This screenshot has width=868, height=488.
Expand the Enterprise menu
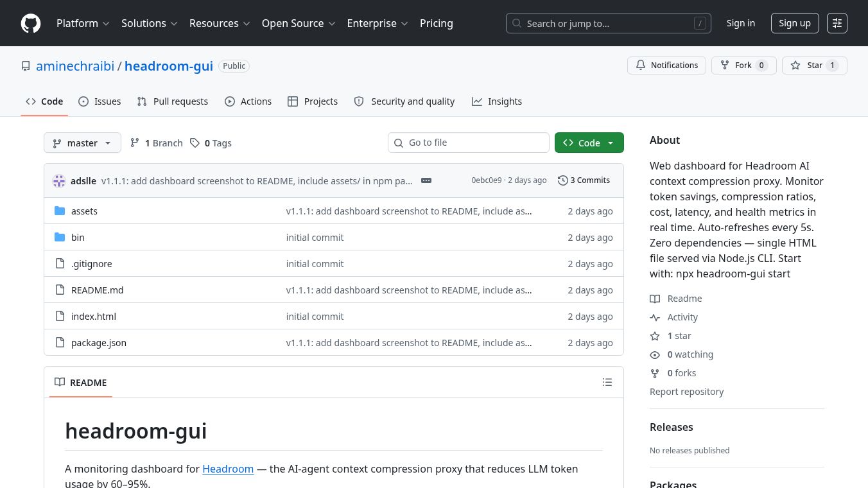point(378,23)
